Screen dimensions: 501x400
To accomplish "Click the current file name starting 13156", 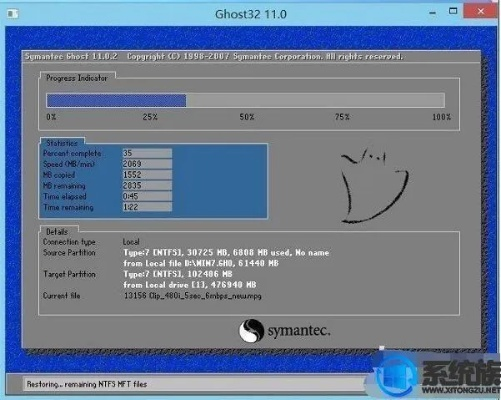I will coord(193,296).
